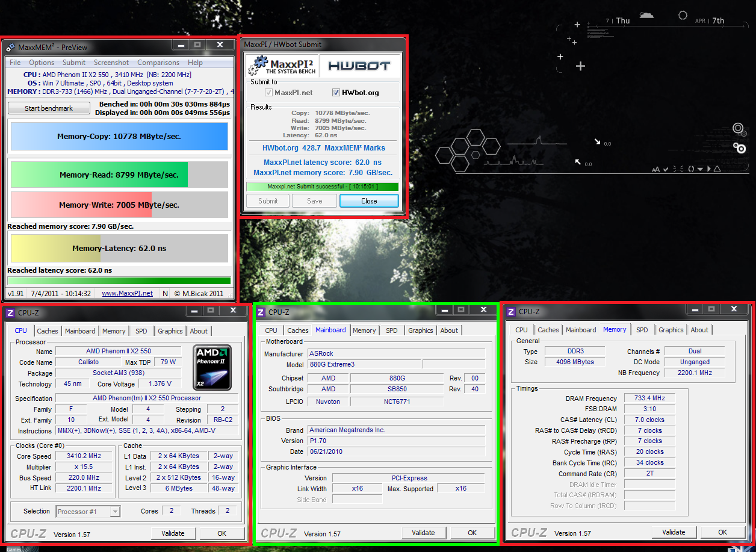Screen dimensions: 756x552
Task: Open the Options menu in MaxxMEM
Action: click(42, 63)
